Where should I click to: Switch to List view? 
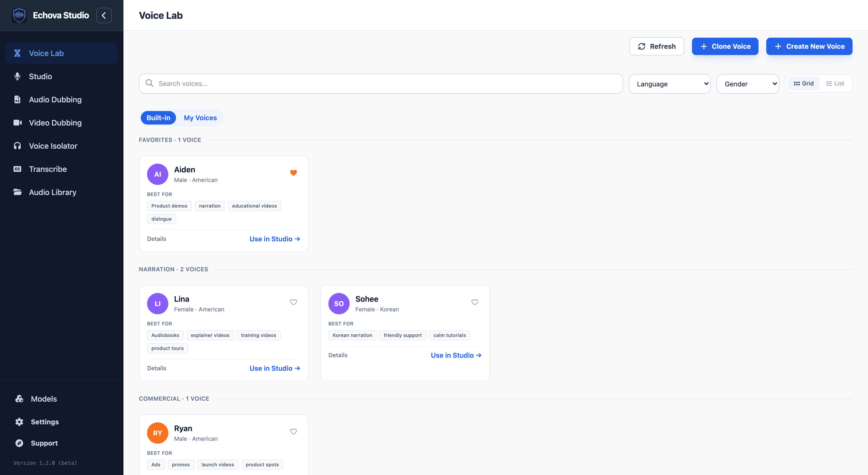click(835, 83)
